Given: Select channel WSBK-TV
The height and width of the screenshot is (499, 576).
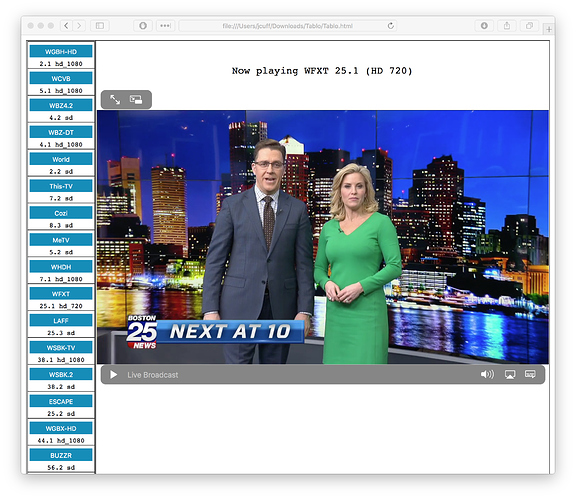Looking at the screenshot, I should (x=61, y=347).
